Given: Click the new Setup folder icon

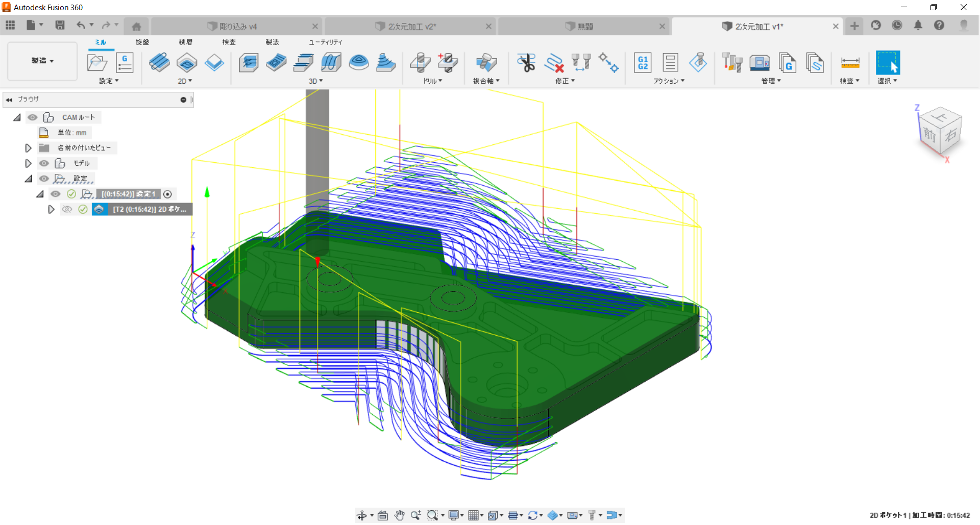Looking at the screenshot, I should pyautogui.click(x=97, y=63).
